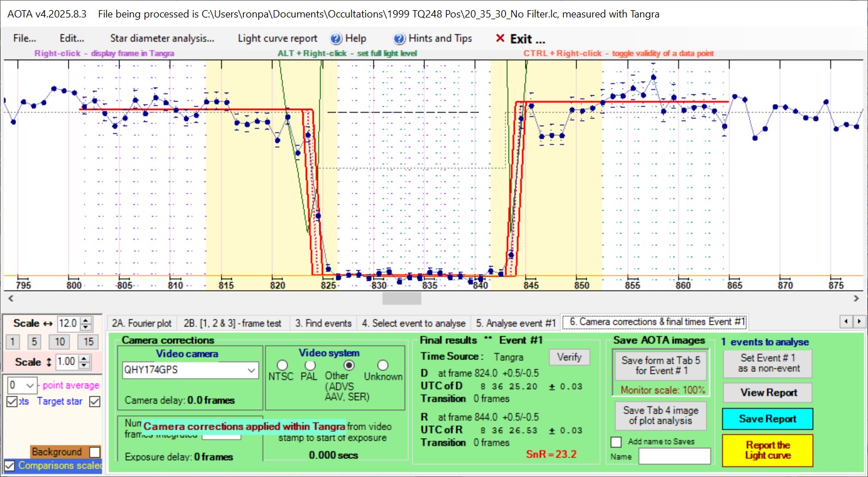This screenshot has width=868, height=477.
Task: Click the Verify button
Action: 569,357
